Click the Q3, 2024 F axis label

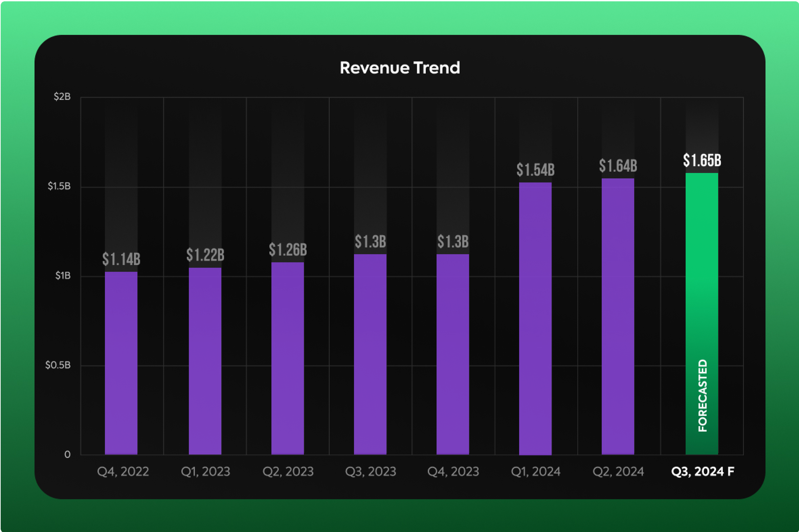(703, 471)
